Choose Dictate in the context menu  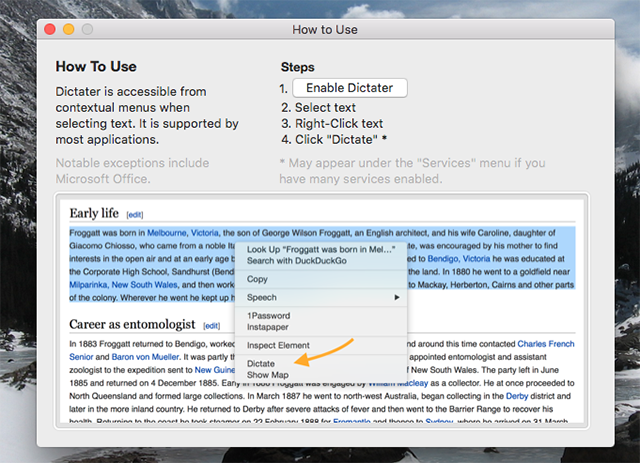(x=261, y=363)
